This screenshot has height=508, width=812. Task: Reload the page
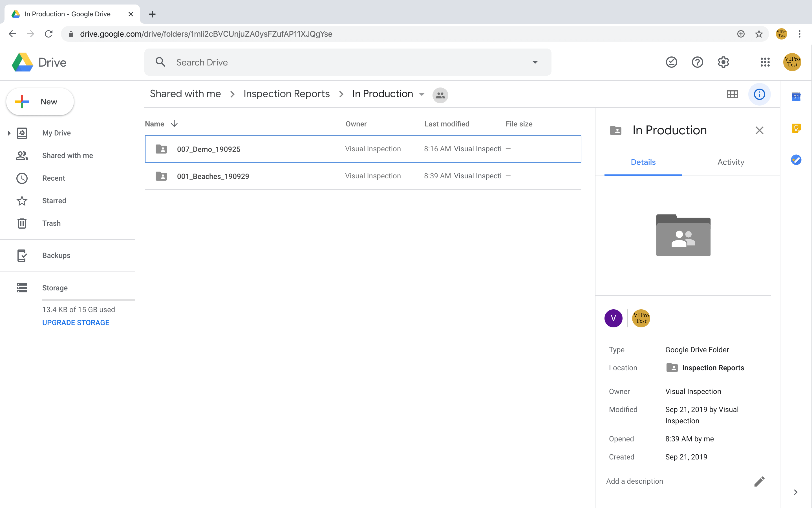[x=49, y=34]
